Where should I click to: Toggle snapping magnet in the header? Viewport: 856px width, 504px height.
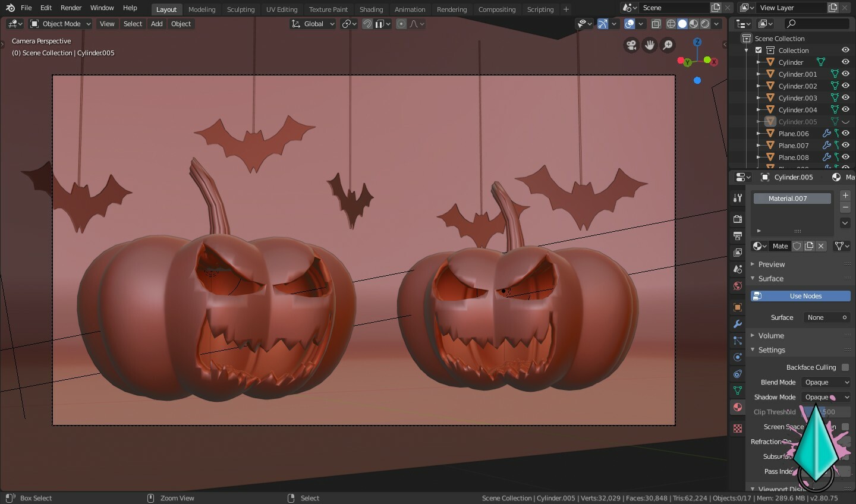[367, 24]
